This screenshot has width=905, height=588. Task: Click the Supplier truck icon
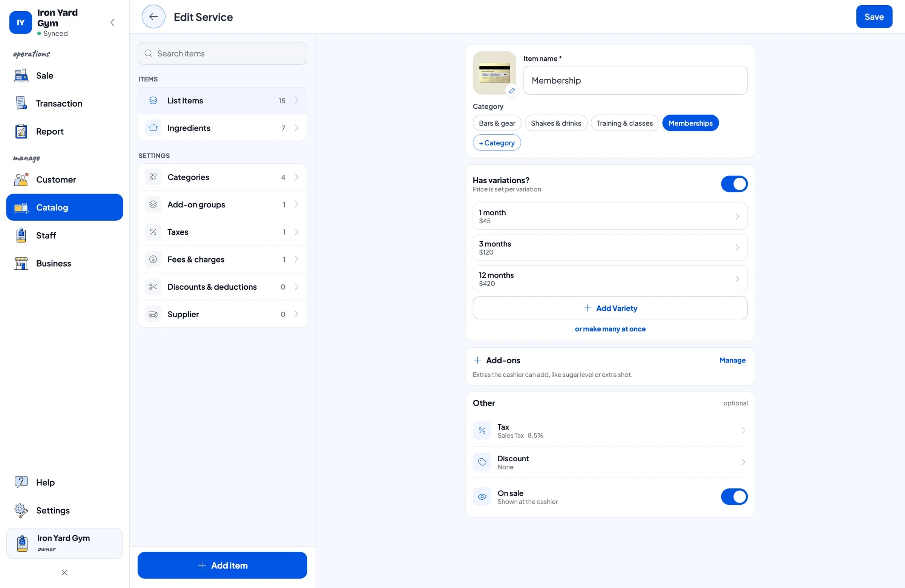(x=153, y=314)
